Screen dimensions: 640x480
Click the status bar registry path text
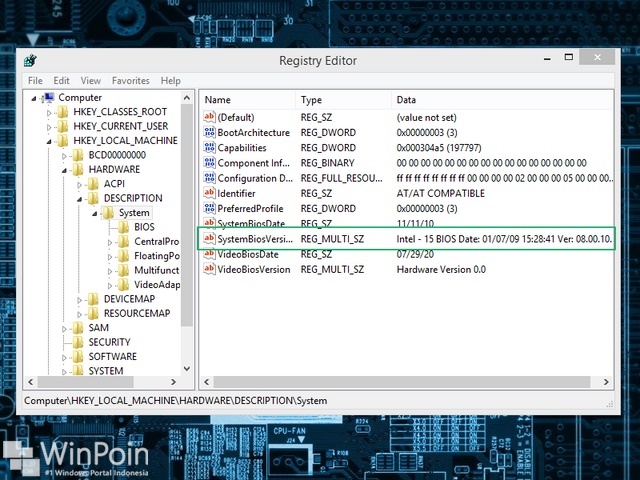coord(176,401)
